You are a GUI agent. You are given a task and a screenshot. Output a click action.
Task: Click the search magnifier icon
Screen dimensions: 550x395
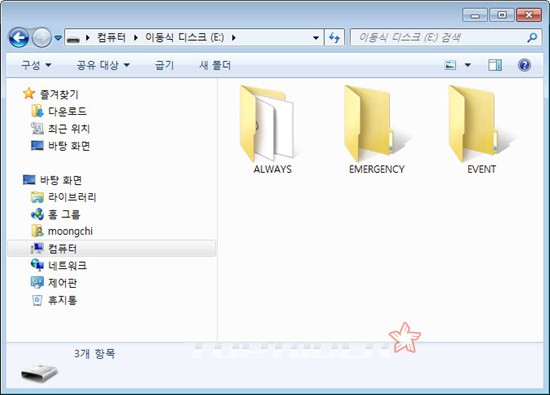pos(532,37)
